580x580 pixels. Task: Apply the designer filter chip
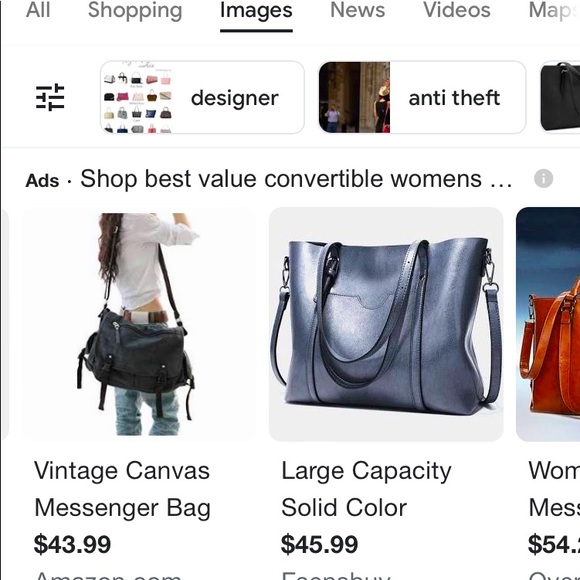tap(202, 97)
